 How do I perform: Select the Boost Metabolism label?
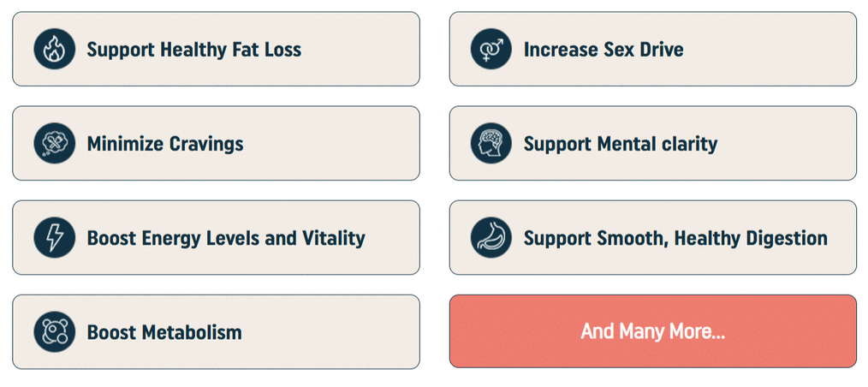(164, 332)
